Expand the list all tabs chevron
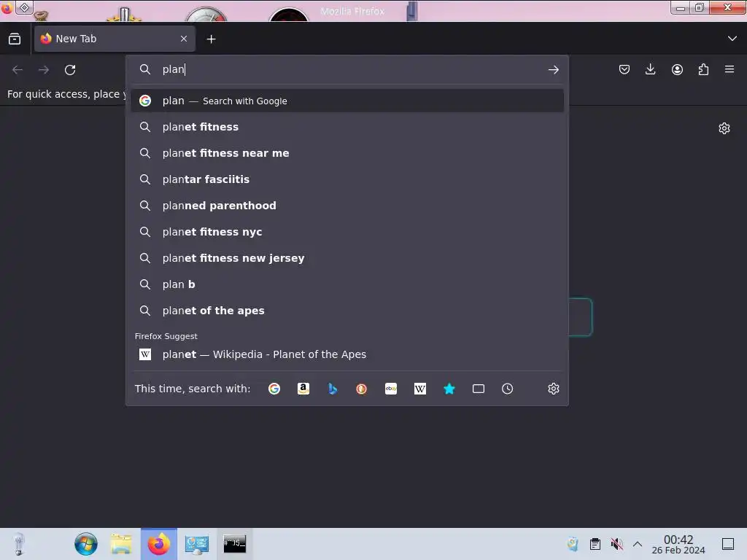 coord(732,39)
